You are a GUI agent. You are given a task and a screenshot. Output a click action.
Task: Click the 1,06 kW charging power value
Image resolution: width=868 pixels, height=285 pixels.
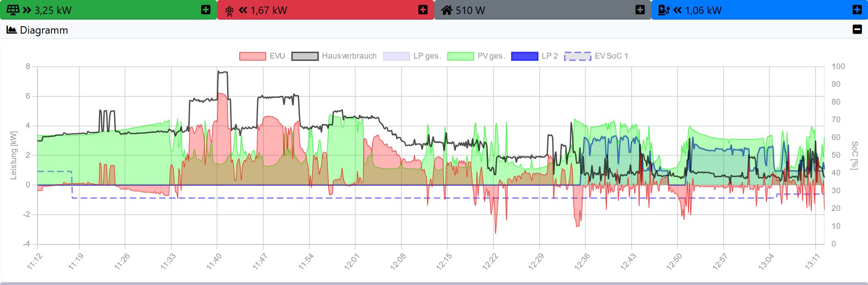point(703,10)
